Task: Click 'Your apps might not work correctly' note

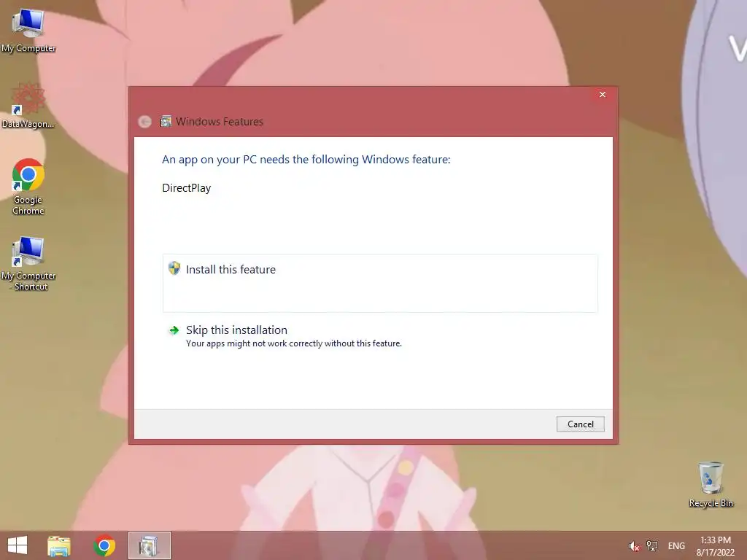Action: [x=294, y=343]
